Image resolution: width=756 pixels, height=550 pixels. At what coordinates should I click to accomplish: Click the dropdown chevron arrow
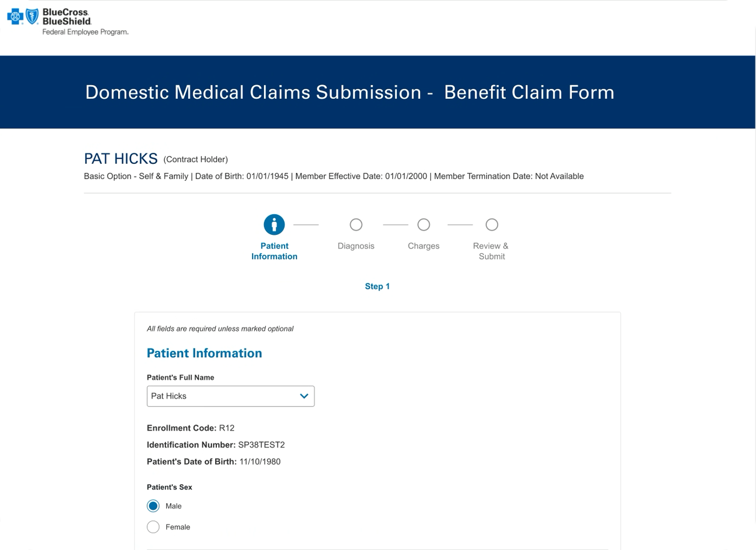point(304,396)
